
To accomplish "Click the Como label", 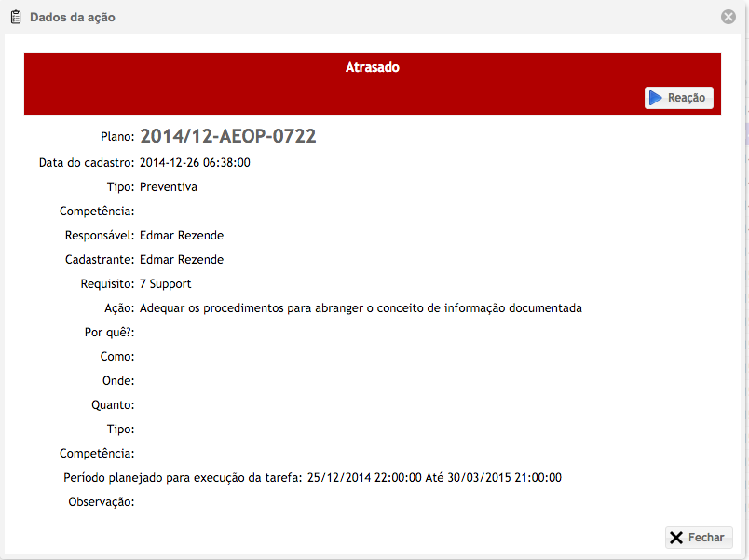I will click(x=117, y=357).
